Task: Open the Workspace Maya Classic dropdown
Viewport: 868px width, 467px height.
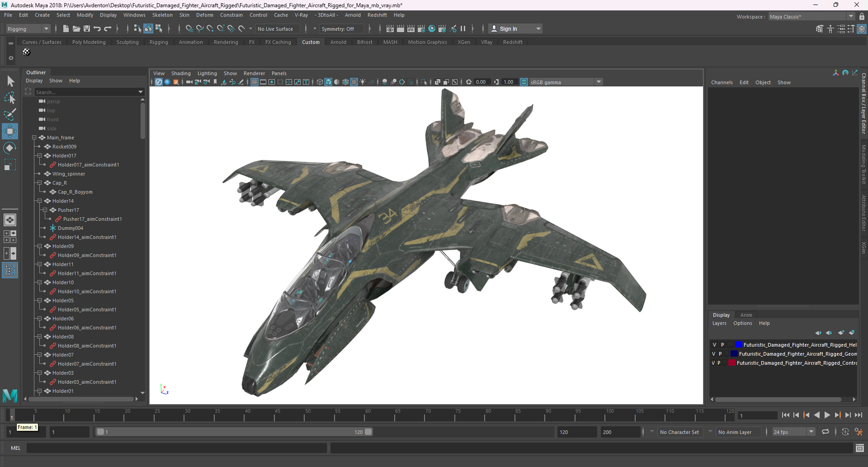Action: coord(851,16)
